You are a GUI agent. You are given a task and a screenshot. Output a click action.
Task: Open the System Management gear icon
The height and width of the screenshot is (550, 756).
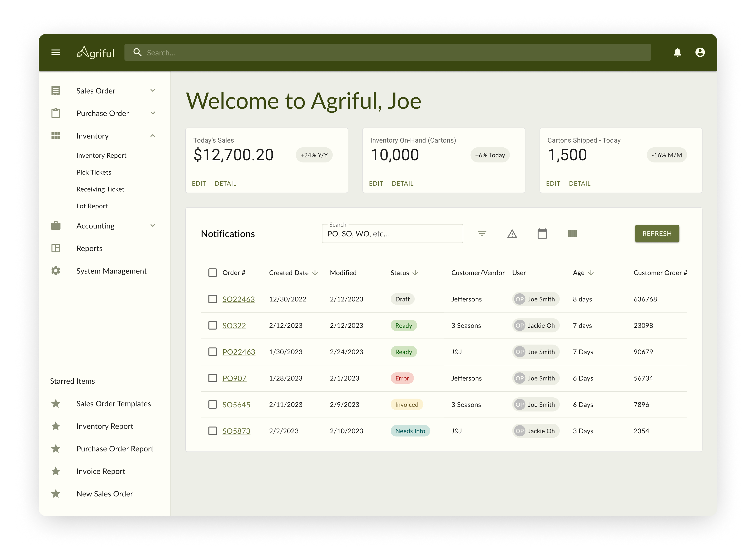tap(56, 271)
